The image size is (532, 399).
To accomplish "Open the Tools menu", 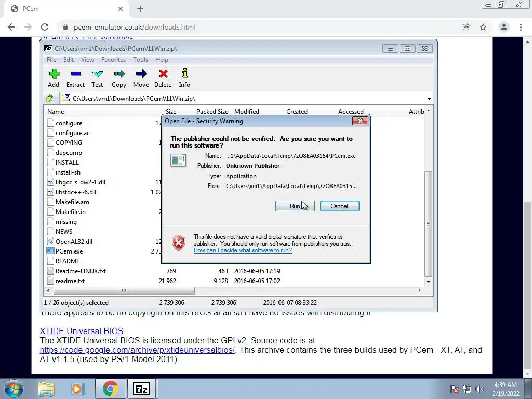I will [140, 60].
